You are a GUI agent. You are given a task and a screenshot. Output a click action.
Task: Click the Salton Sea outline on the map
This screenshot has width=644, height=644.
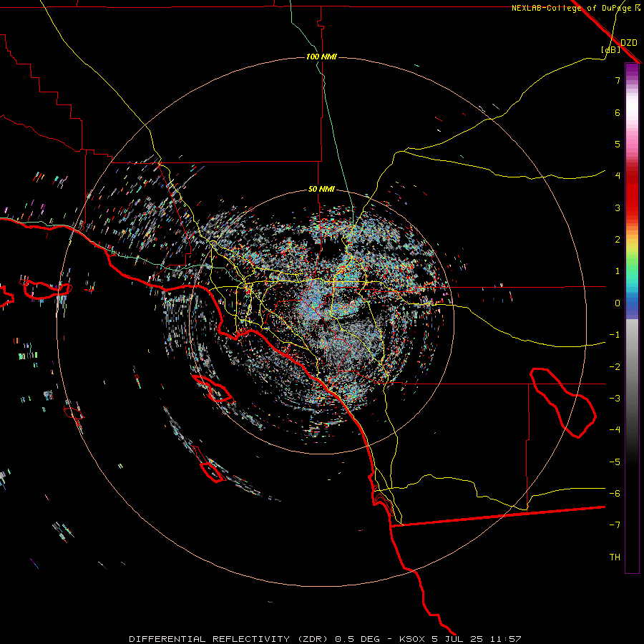pos(564,402)
